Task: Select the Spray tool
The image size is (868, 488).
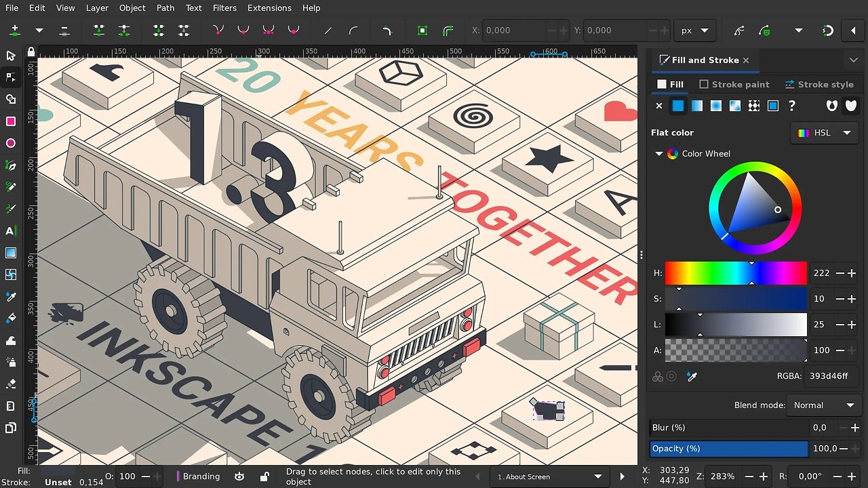Action: point(10,363)
